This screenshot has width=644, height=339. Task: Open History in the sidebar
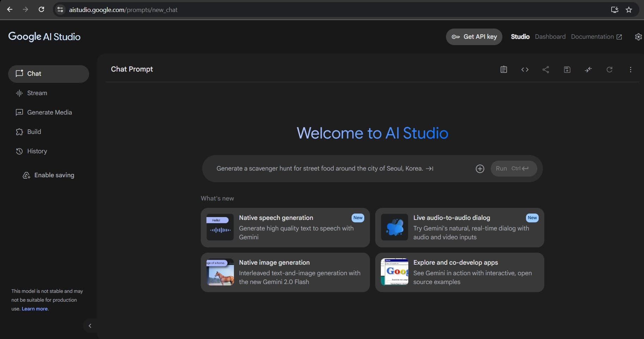(x=49, y=151)
